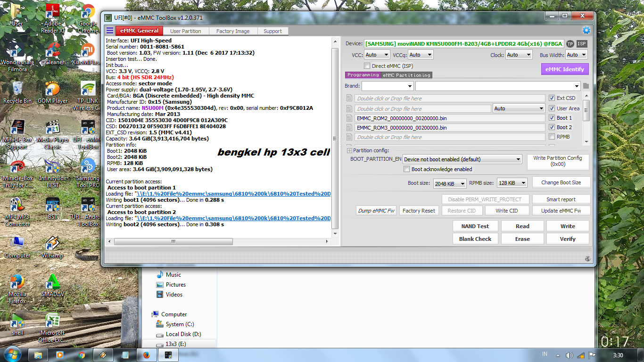Switch to User Partition tab
The width and height of the screenshot is (644, 362).
coord(186,31)
